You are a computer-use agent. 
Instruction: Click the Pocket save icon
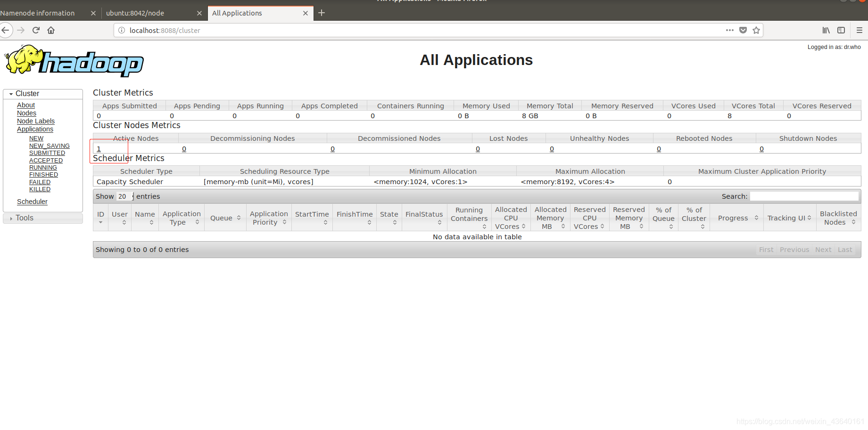(x=743, y=30)
